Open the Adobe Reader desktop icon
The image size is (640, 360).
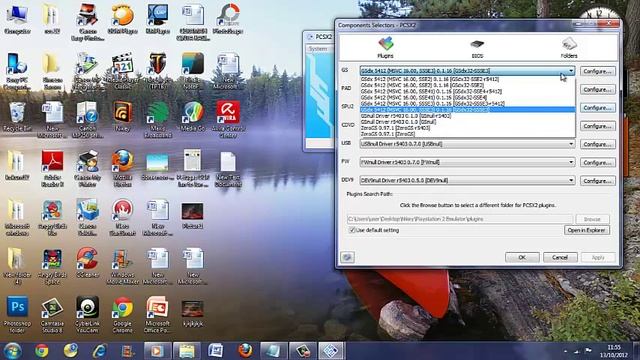pyautogui.click(x=52, y=169)
